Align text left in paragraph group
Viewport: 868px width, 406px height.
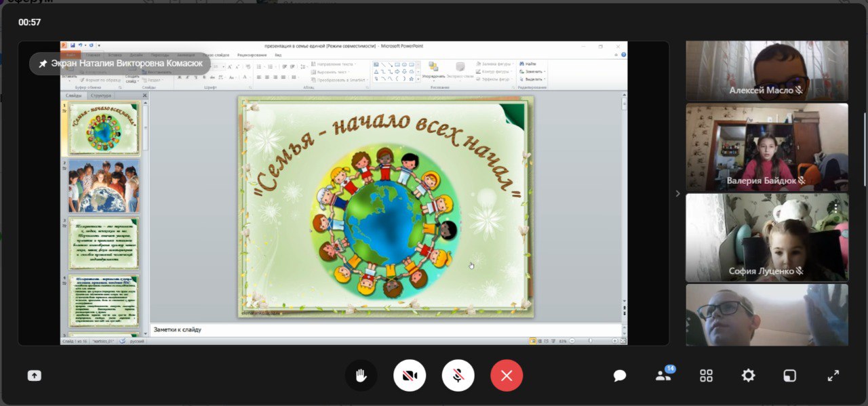click(258, 77)
